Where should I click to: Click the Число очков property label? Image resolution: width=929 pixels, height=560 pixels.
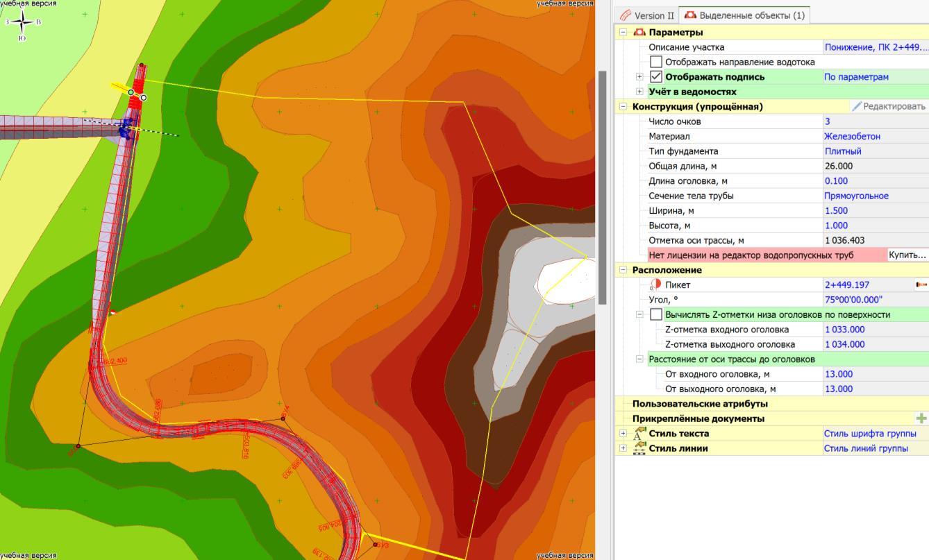click(x=675, y=121)
